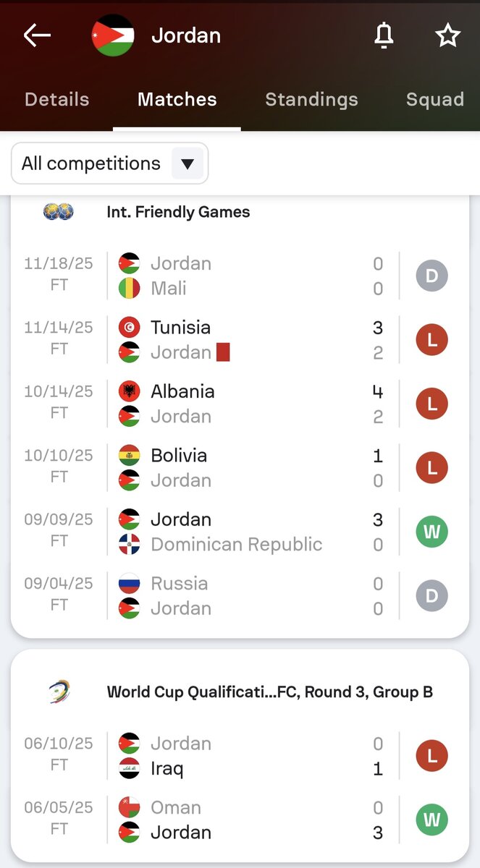Screen dimensions: 480x868
Task: Tap the Int. Friendly Games globe icon
Action: (x=59, y=212)
